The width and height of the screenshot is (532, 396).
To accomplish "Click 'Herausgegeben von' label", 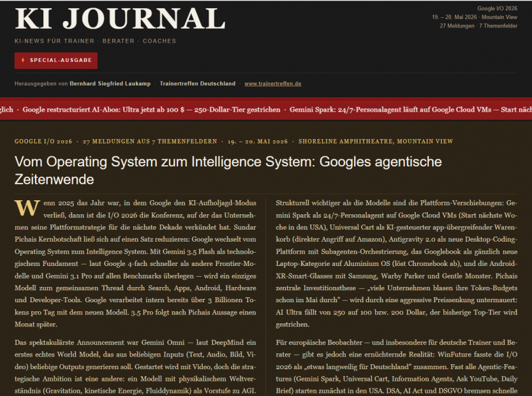I will 41,84.
